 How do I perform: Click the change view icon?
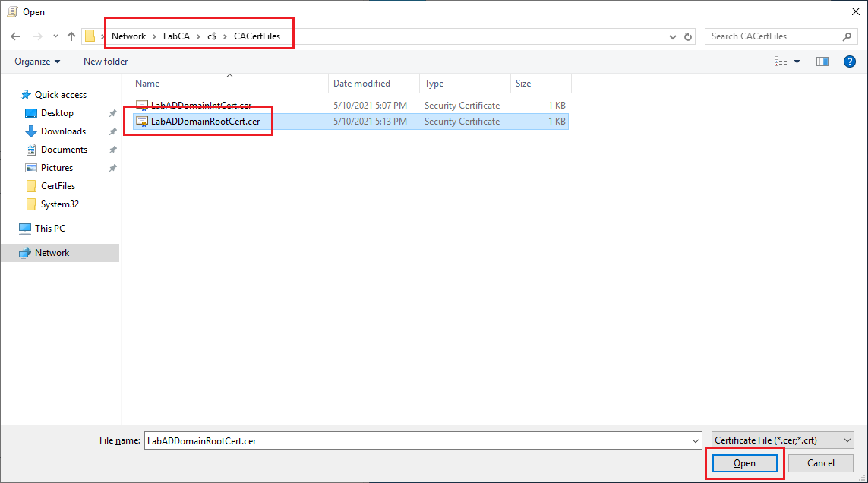tap(780, 62)
